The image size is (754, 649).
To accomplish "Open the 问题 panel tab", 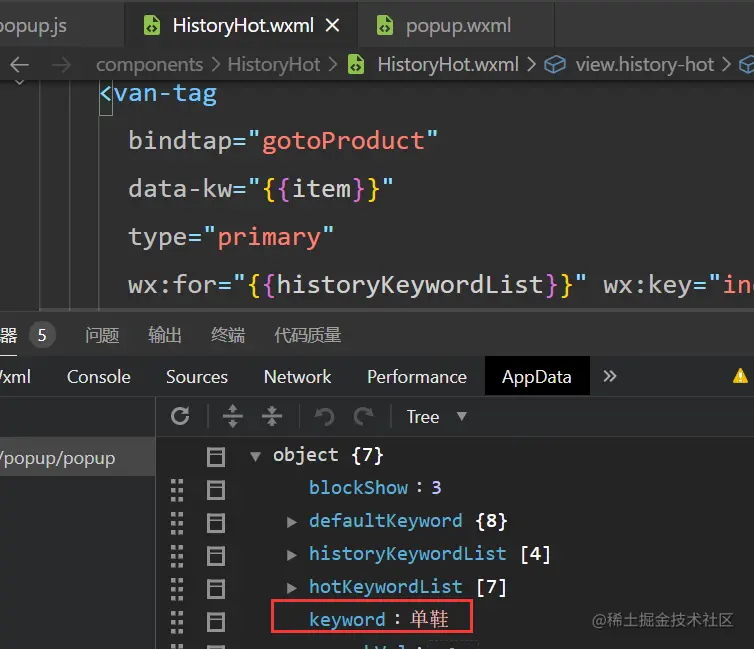I will (x=102, y=335).
